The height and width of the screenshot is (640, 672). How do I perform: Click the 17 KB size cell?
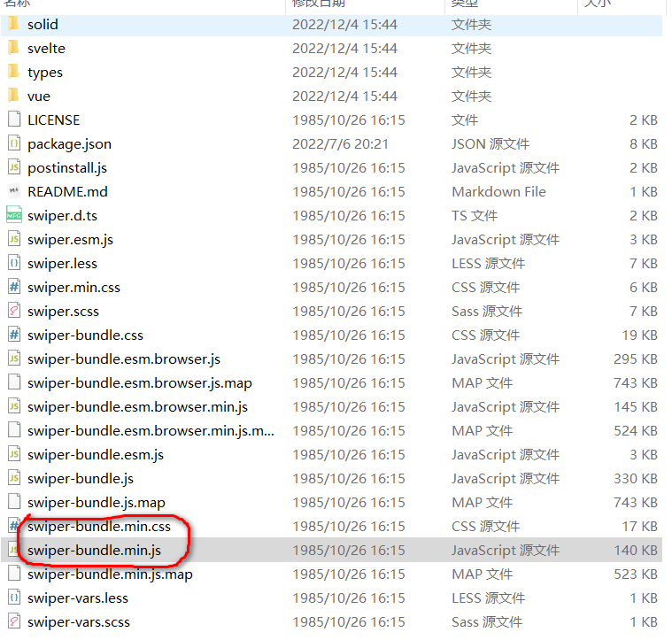pyautogui.click(x=640, y=527)
